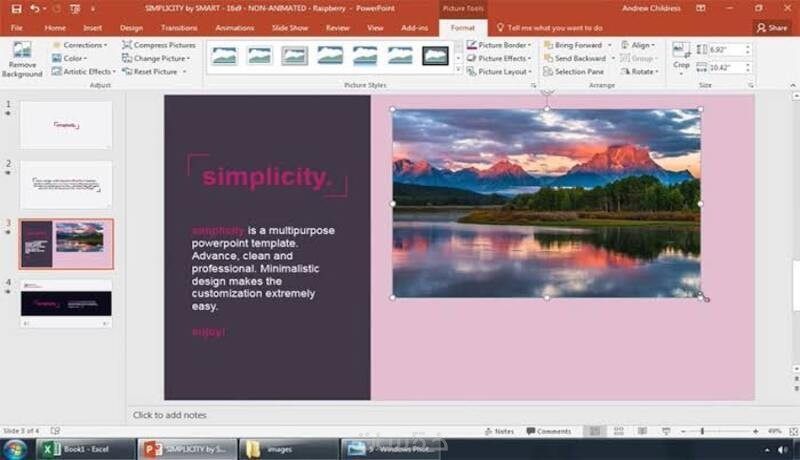Switch to the Design tab

point(131,28)
